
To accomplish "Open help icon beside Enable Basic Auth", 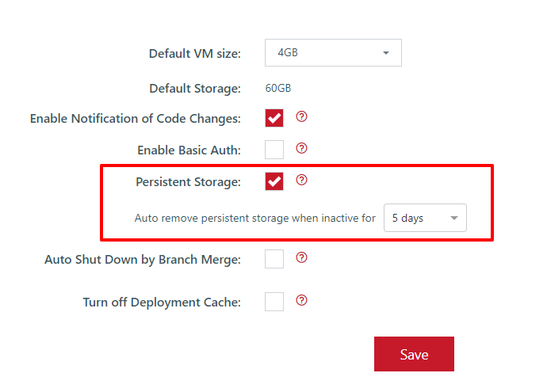I will pyautogui.click(x=301, y=148).
